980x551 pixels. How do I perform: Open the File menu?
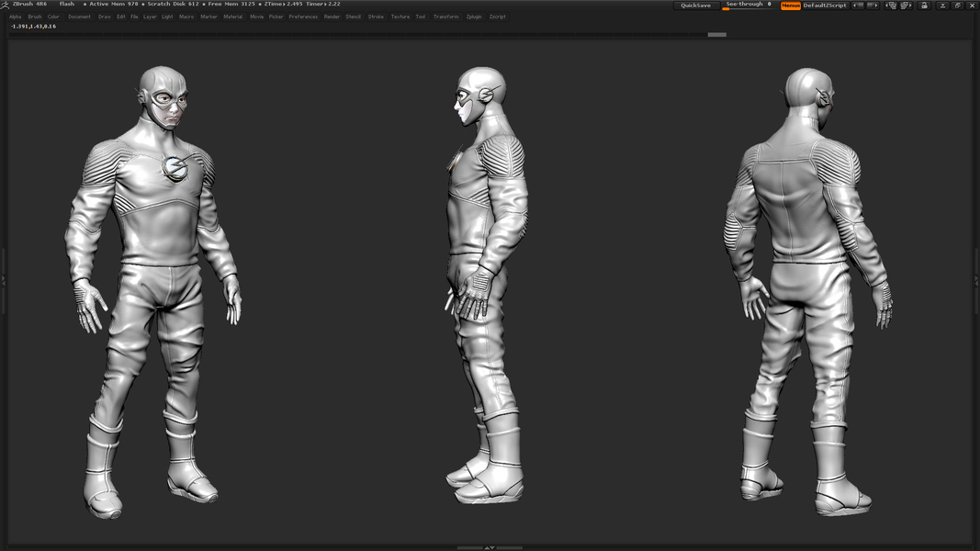pyautogui.click(x=134, y=17)
